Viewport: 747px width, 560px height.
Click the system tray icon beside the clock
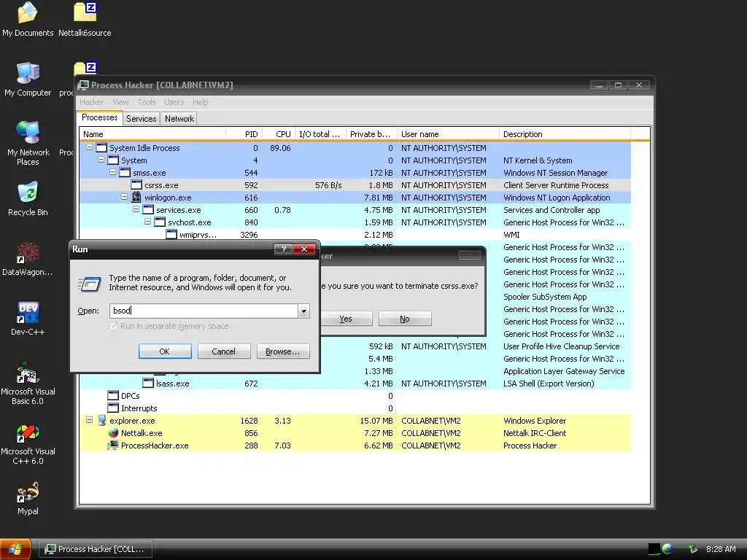[693, 549]
